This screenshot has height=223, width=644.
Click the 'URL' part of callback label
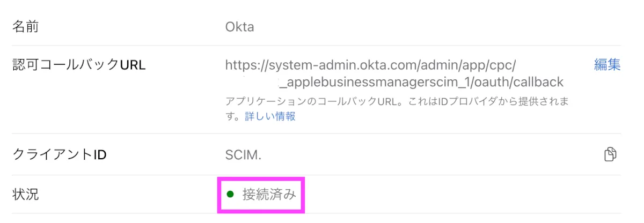coord(133,65)
